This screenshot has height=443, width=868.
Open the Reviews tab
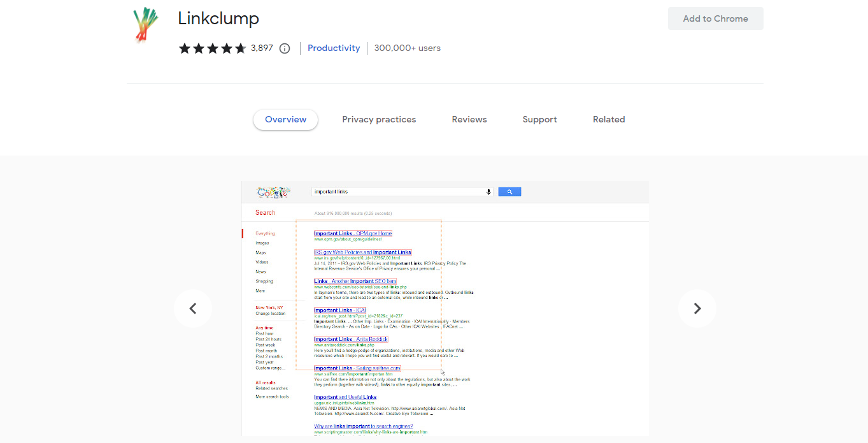[469, 119]
